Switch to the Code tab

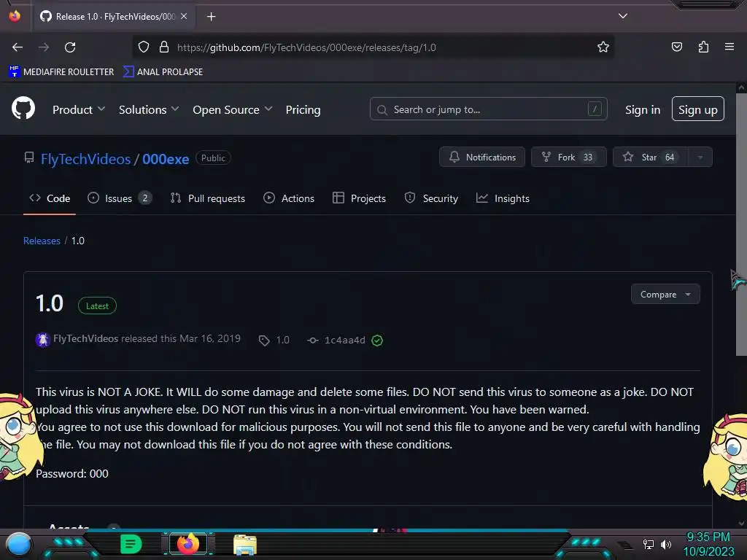50,198
